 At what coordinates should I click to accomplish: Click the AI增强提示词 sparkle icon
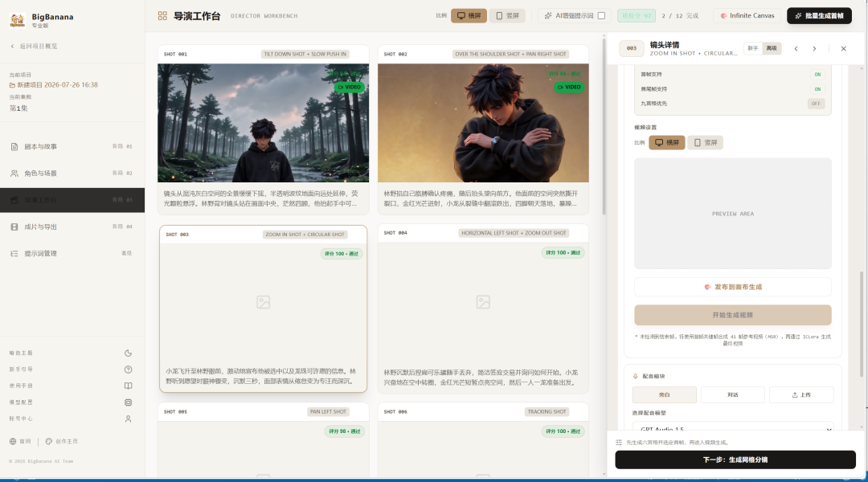[x=548, y=15]
